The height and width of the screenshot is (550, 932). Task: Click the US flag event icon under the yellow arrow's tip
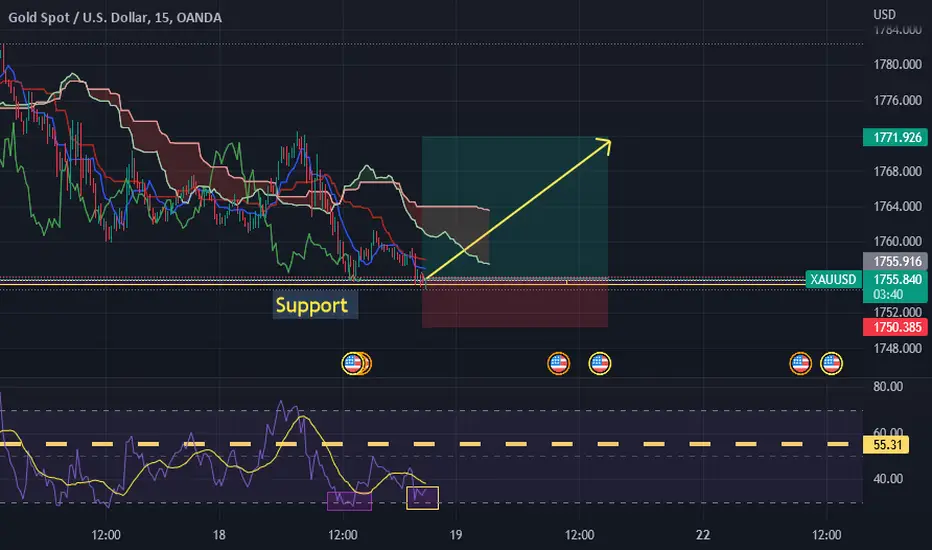[599, 363]
